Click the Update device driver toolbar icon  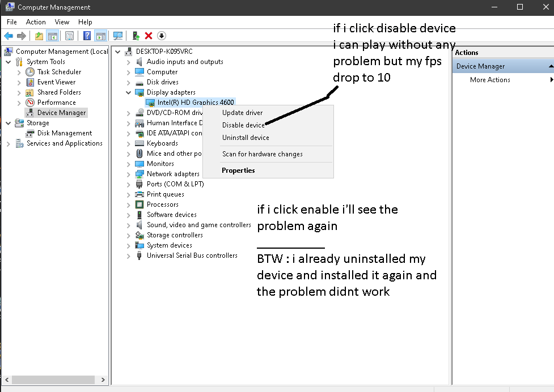pos(136,36)
